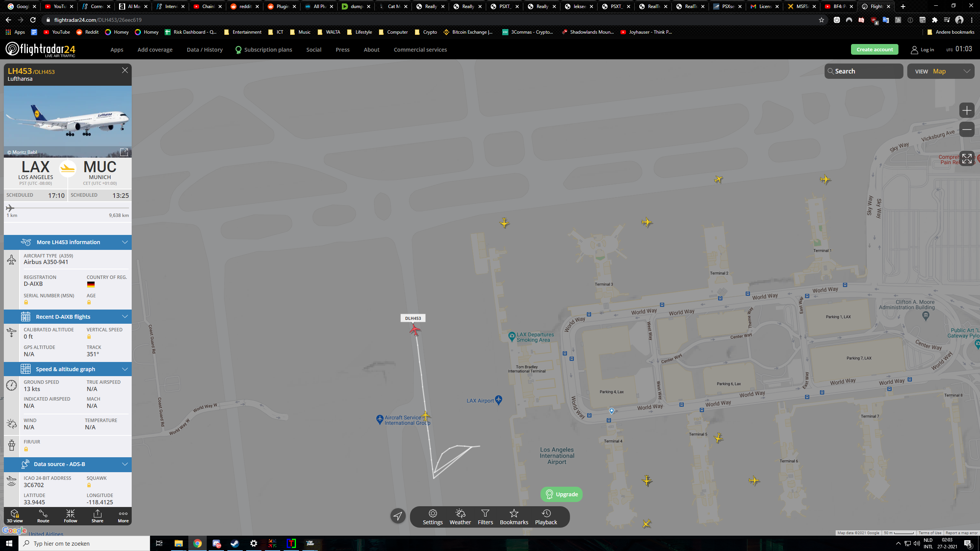This screenshot has width=980, height=551.
Task: Show the flight Route
Action: tap(43, 516)
